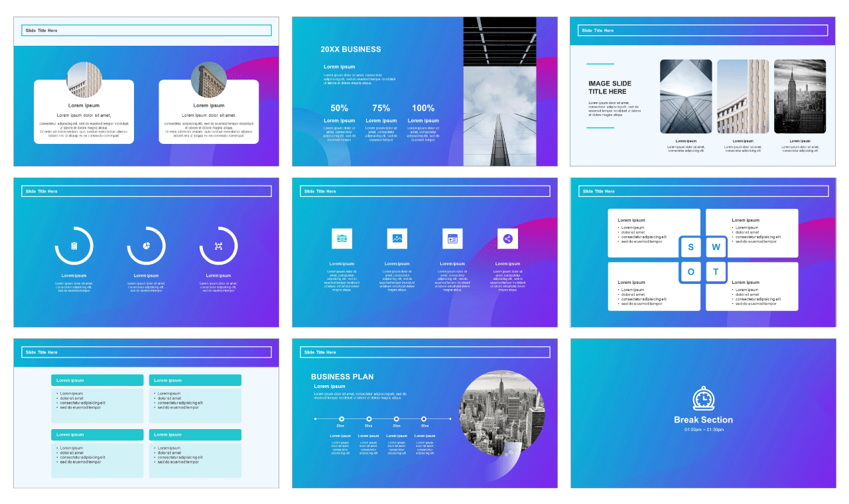Select the glass skyscraper looking-up photo thumbnail
The image size is (849, 504).
(686, 97)
